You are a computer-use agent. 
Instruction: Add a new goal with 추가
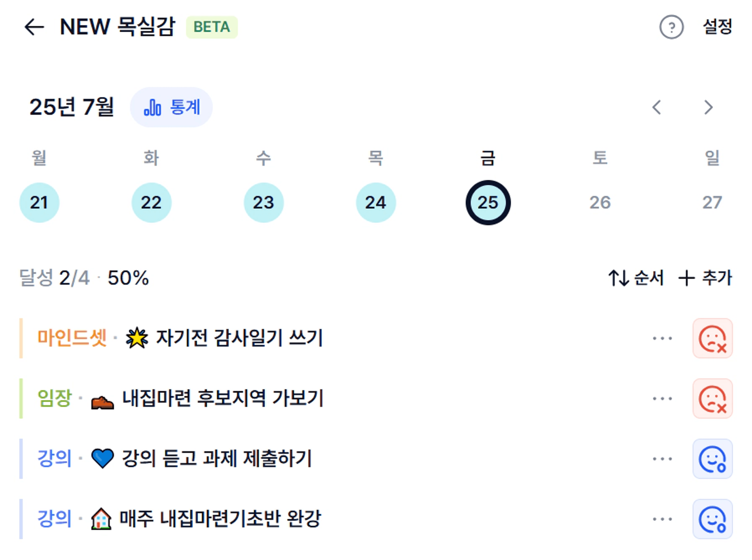[705, 278]
